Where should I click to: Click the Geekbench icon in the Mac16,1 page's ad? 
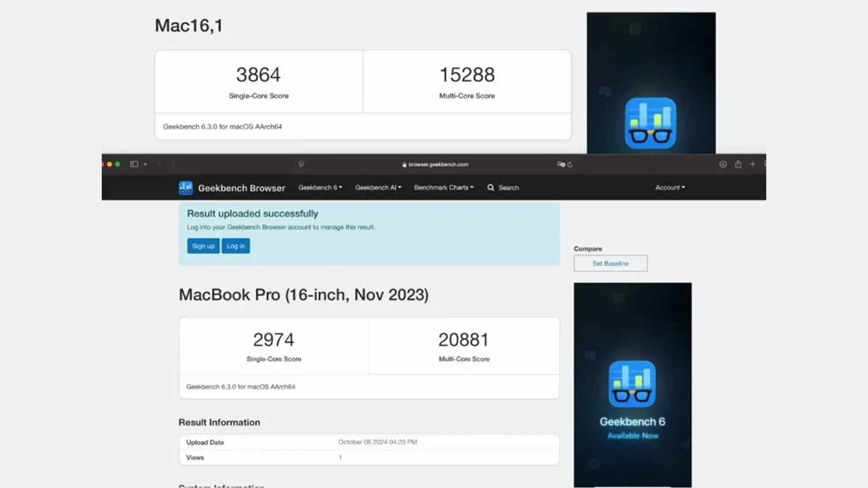651,123
